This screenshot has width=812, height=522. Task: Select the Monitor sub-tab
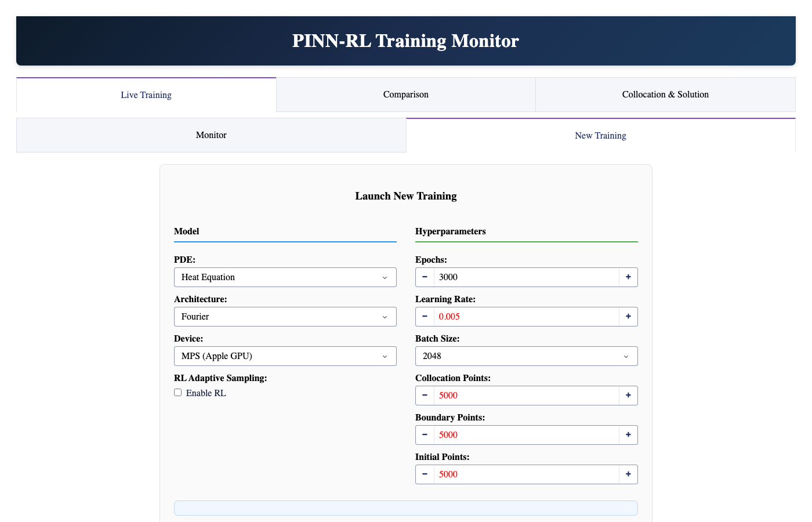pos(211,135)
